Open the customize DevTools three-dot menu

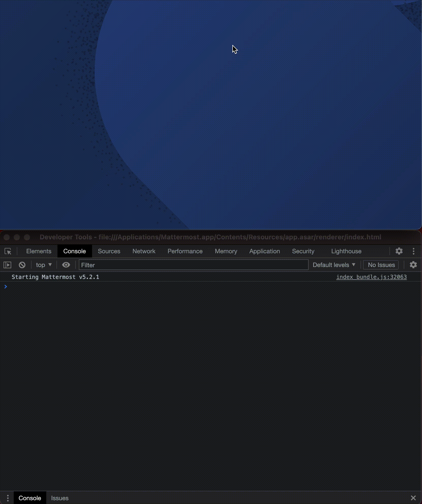[414, 251]
